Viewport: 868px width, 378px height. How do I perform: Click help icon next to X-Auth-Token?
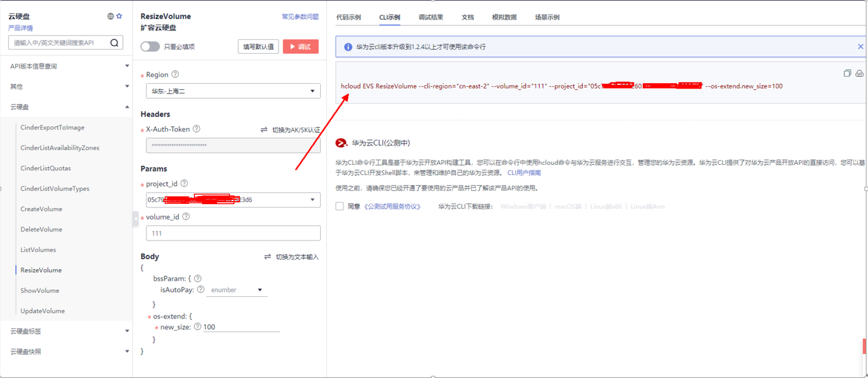tap(197, 129)
